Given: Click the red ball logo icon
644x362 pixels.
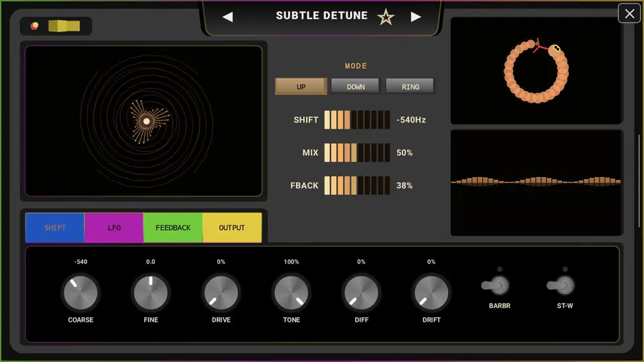Looking at the screenshot, I should pyautogui.click(x=34, y=26).
